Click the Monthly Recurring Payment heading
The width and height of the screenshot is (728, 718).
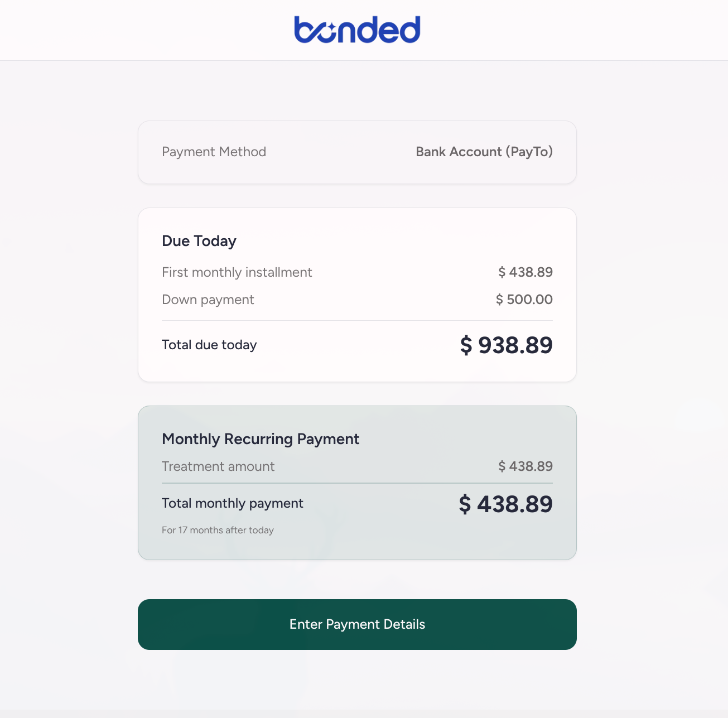(x=260, y=439)
